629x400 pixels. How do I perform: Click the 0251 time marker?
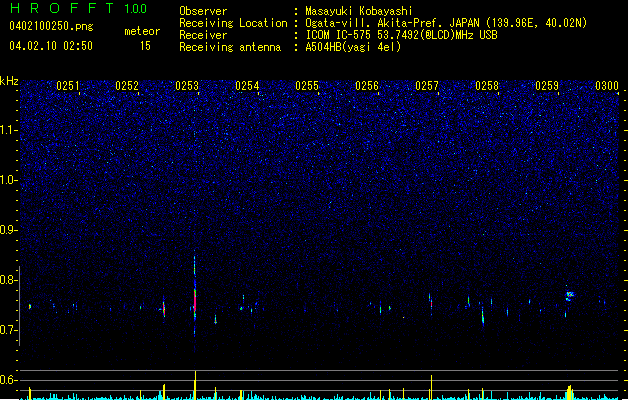pos(68,86)
